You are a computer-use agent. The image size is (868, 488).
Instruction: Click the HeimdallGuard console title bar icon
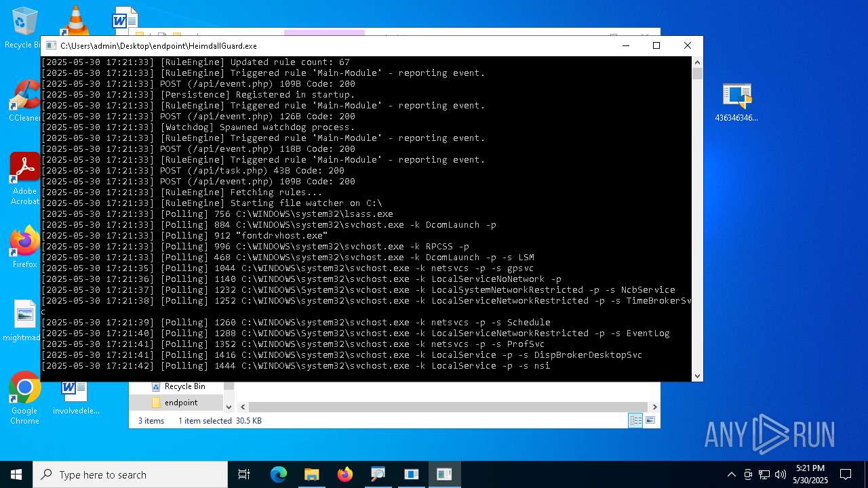[x=51, y=45]
